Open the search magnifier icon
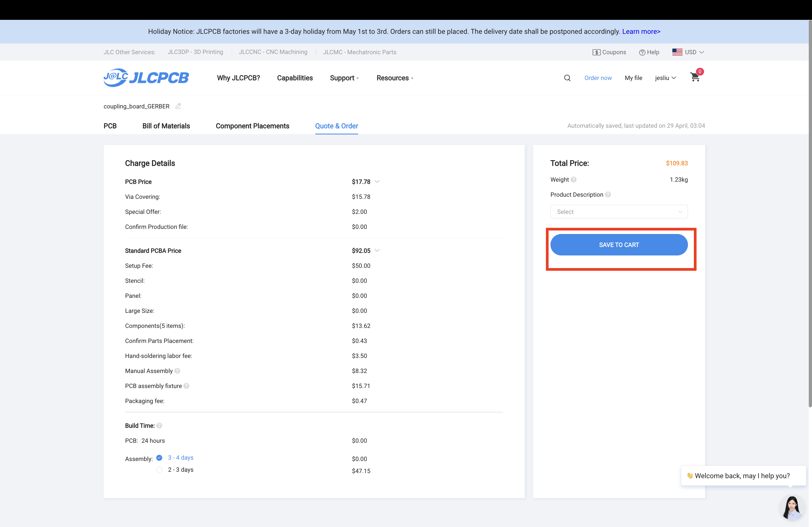 pos(567,78)
